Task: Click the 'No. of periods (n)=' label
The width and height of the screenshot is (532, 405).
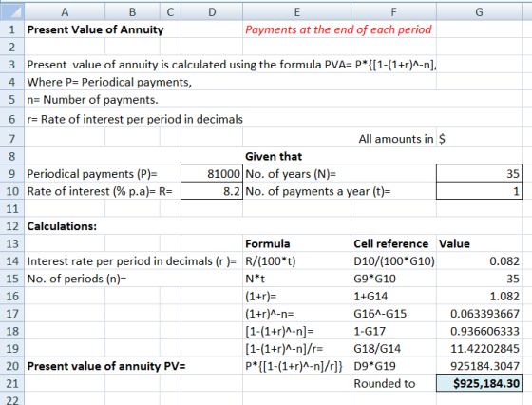Action: coord(77,279)
